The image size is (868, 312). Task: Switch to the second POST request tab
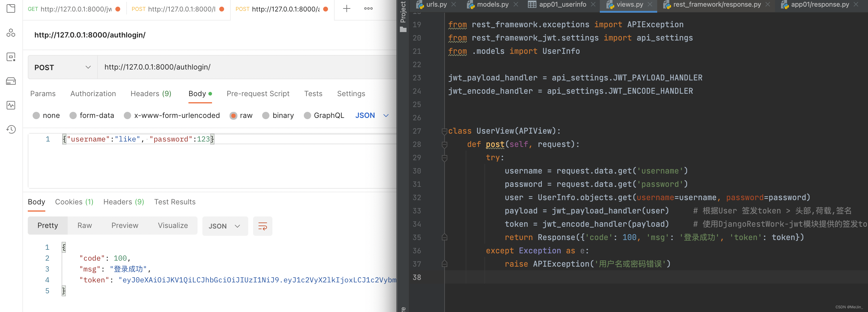(x=178, y=9)
